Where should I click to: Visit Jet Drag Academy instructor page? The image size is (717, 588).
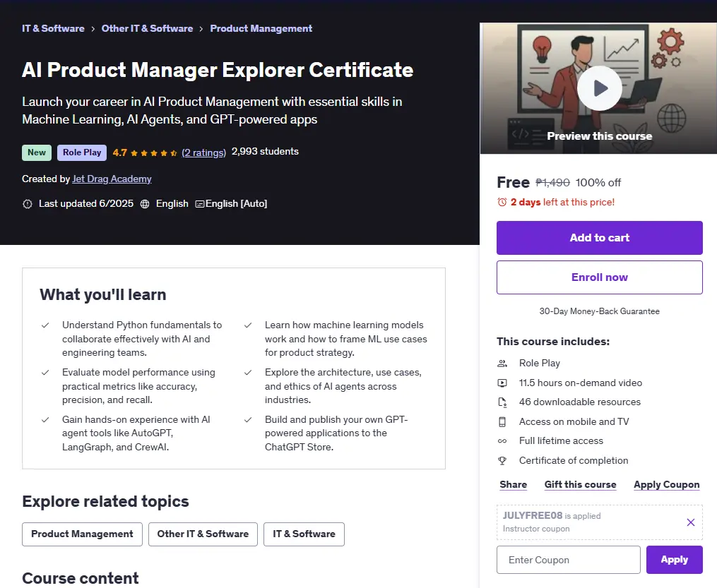[x=112, y=179]
